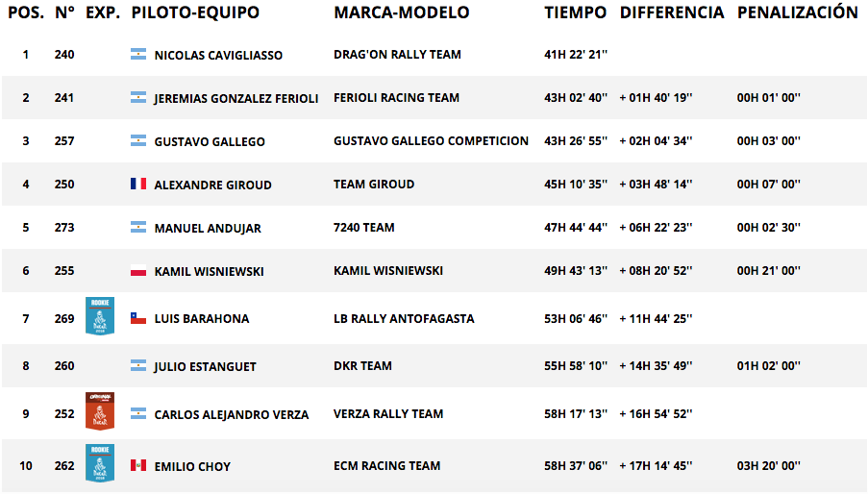Click the PENALIZACIÓN column header
This screenshot has height=494, width=868.
pos(797,12)
